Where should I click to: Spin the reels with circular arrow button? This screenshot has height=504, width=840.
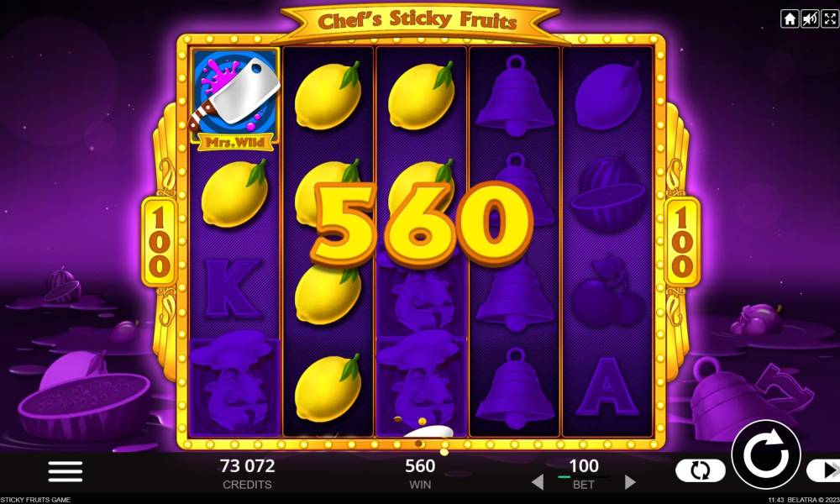pyautogui.click(x=765, y=454)
